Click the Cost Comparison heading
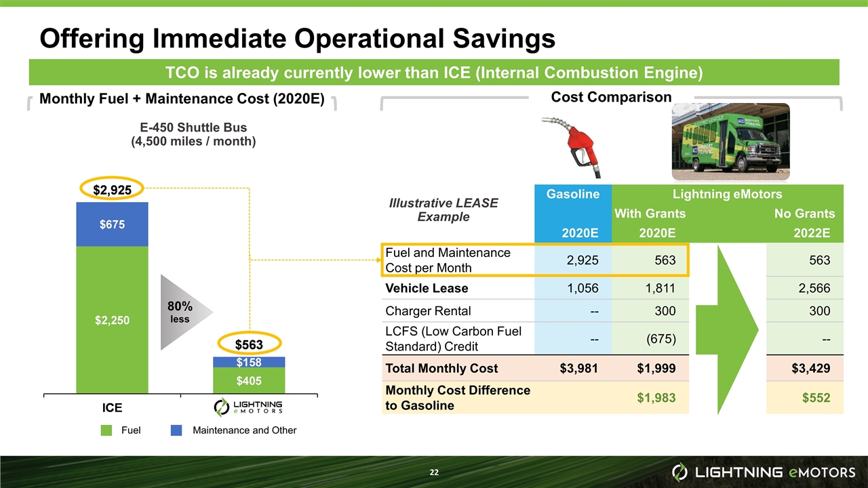The width and height of the screenshot is (868, 488). tap(611, 97)
